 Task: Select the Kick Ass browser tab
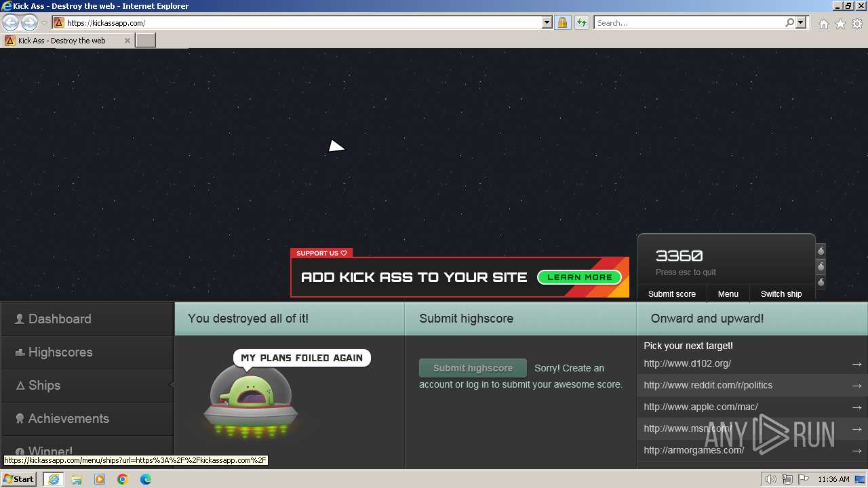point(68,41)
